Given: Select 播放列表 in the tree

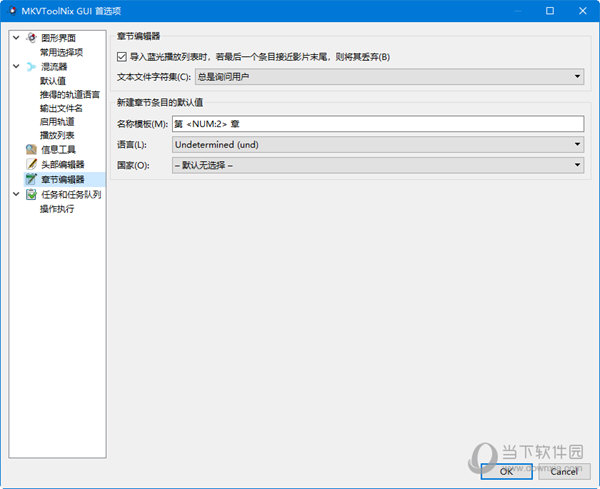Looking at the screenshot, I should coord(57,135).
